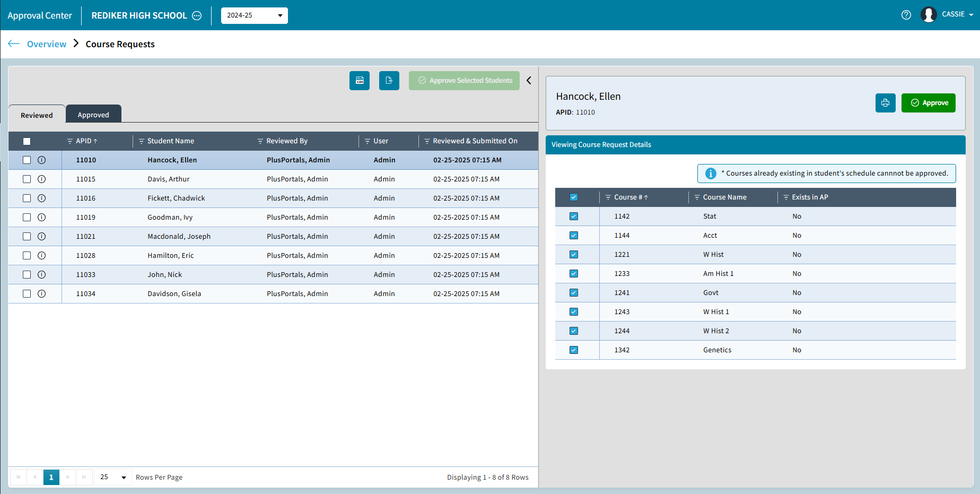Viewport: 980px width, 494px height.
Task: Open info icon for Hancock, Ellen row
Action: [x=42, y=160]
